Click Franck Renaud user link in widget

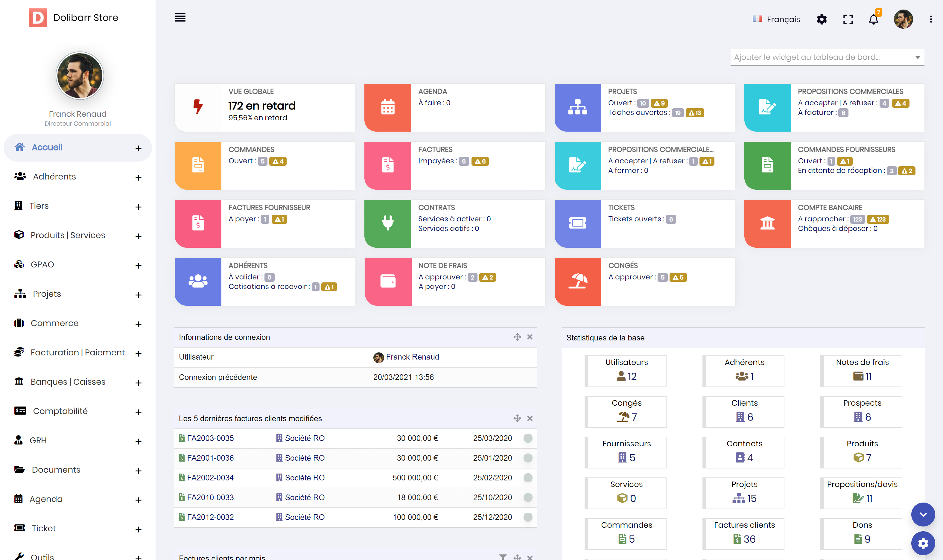click(412, 357)
